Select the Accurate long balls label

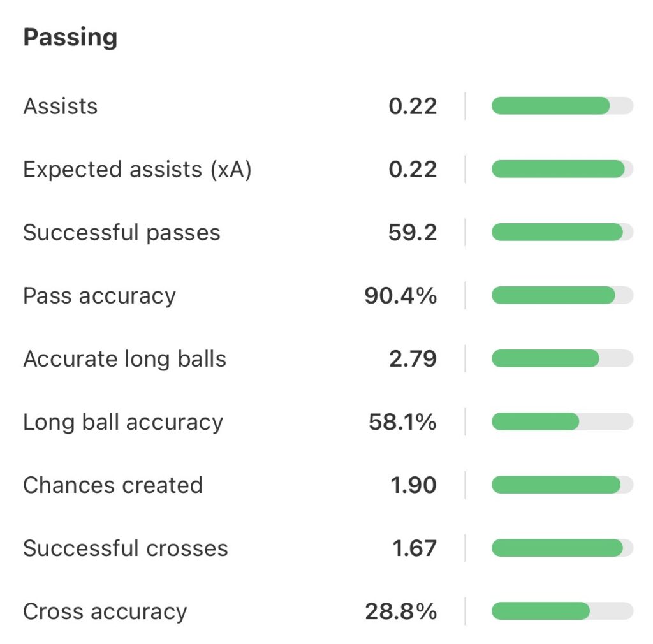[124, 358]
